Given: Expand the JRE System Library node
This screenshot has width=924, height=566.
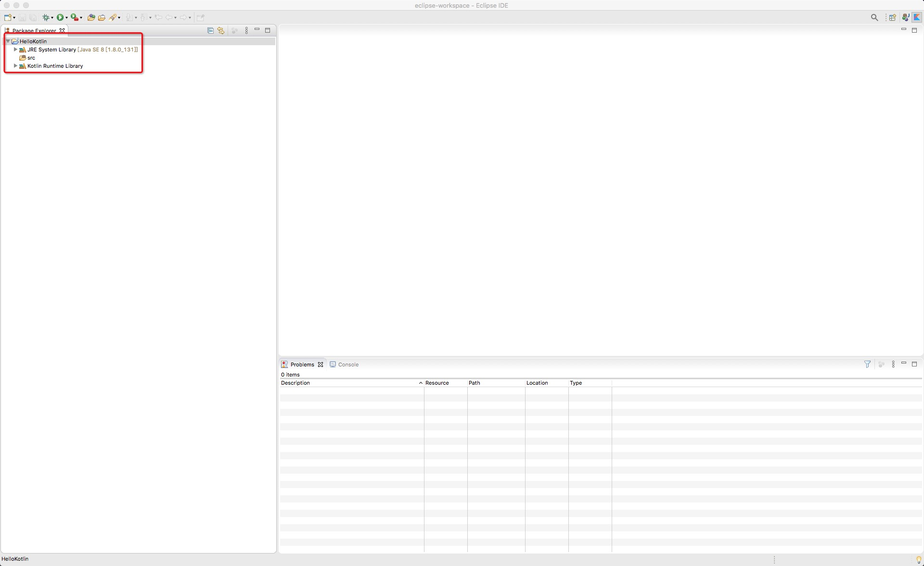Looking at the screenshot, I should click(15, 50).
